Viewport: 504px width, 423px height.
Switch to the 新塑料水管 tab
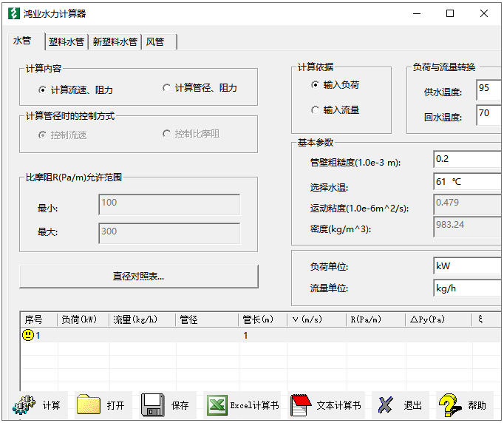click(x=115, y=42)
